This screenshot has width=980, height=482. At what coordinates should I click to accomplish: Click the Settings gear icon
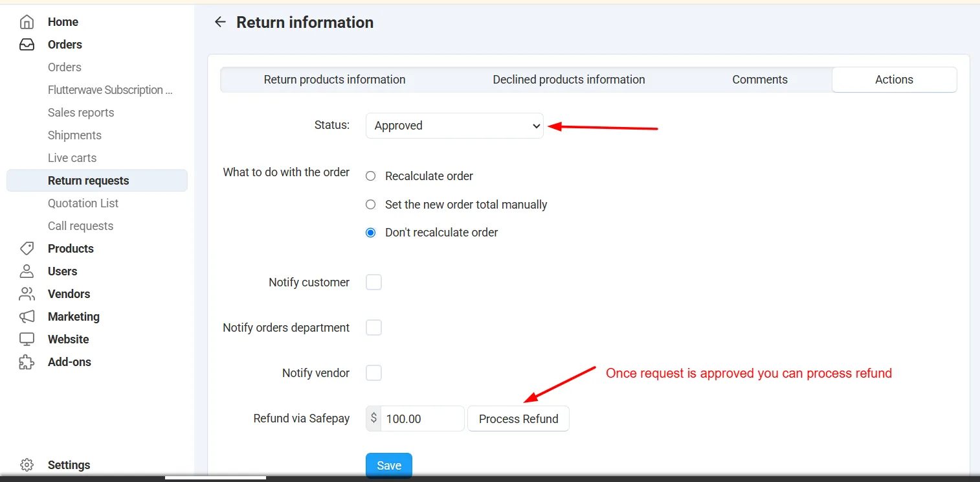point(27,465)
